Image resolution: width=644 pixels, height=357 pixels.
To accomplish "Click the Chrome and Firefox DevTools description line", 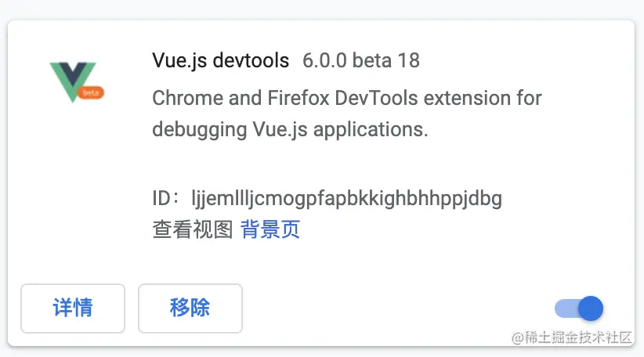I will tap(347, 99).
